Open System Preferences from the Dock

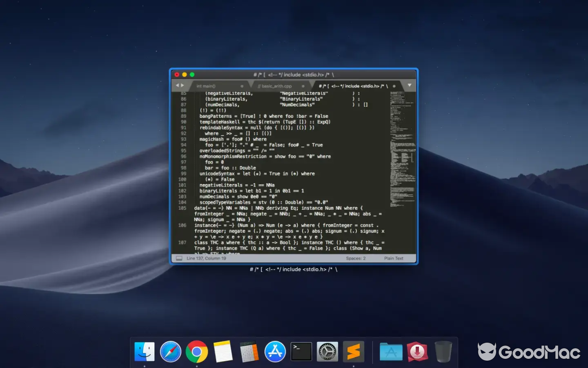[x=327, y=351]
